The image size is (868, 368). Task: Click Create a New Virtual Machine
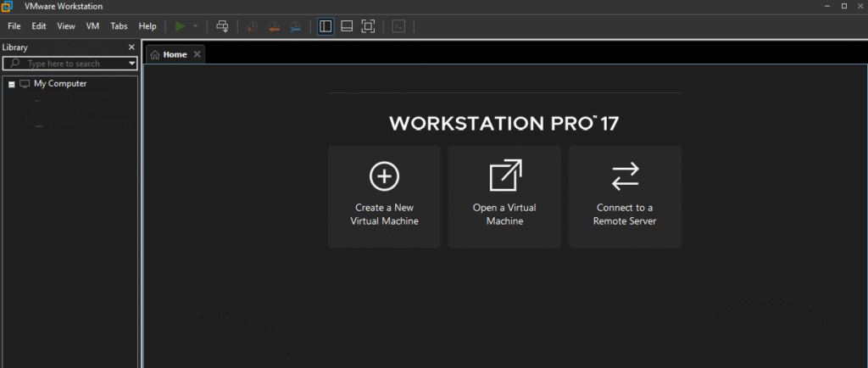(384, 197)
